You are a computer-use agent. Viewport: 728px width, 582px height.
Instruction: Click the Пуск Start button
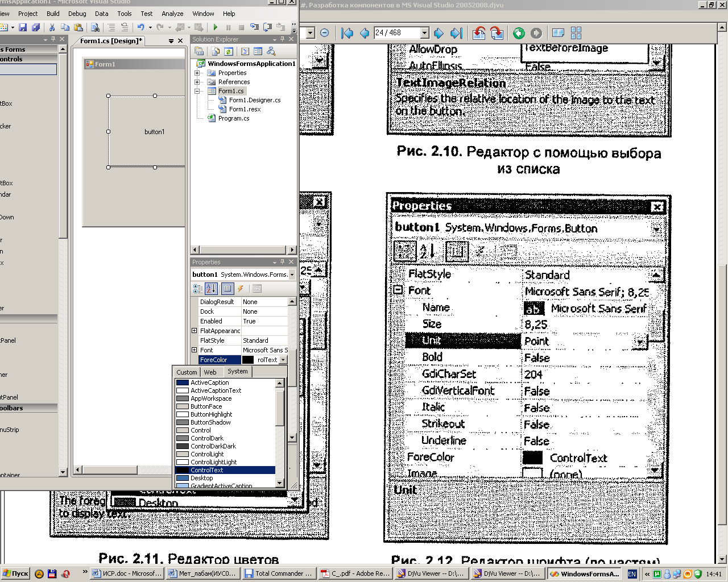(x=15, y=573)
